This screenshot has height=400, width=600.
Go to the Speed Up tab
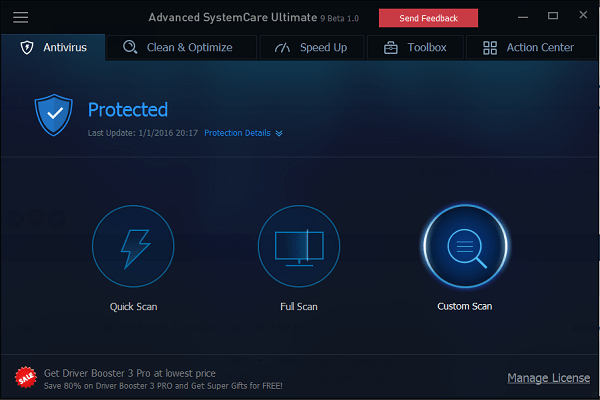[x=311, y=47]
